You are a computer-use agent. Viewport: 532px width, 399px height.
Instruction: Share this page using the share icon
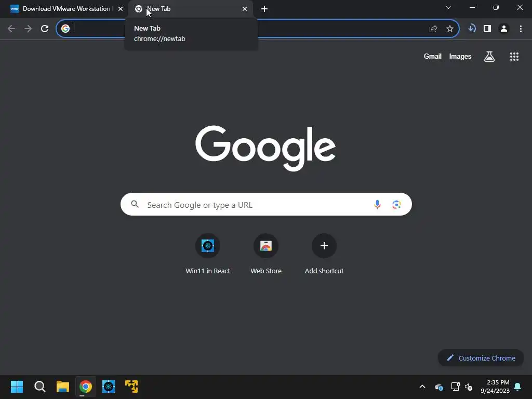pyautogui.click(x=433, y=29)
